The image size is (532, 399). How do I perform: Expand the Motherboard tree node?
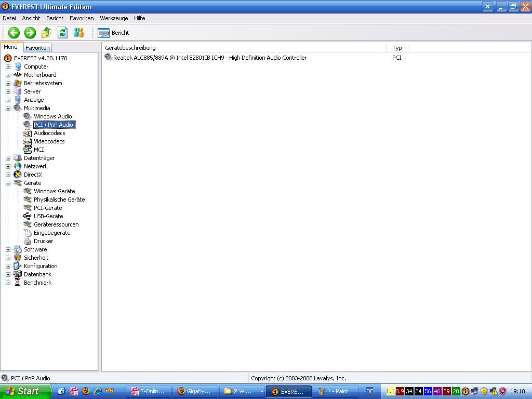pyautogui.click(x=8, y=75)
